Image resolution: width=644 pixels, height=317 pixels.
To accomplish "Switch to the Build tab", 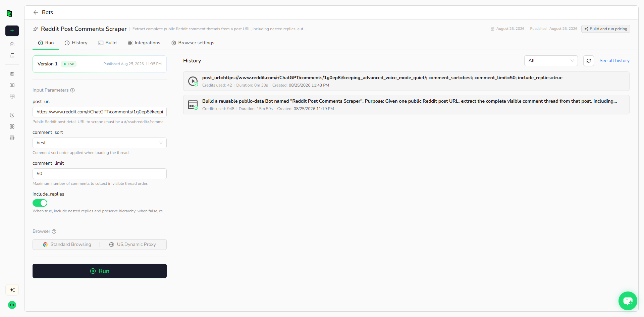I will 107,43.
